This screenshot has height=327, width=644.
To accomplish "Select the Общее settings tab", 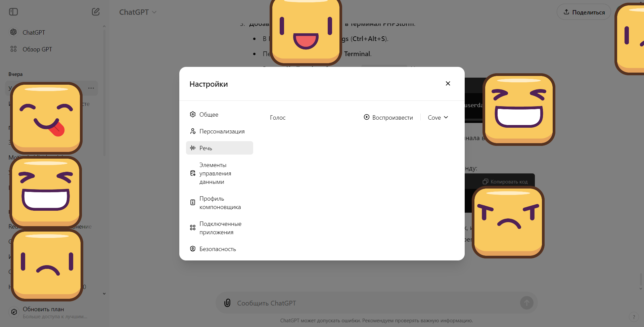I will click(x=220, y=114).
